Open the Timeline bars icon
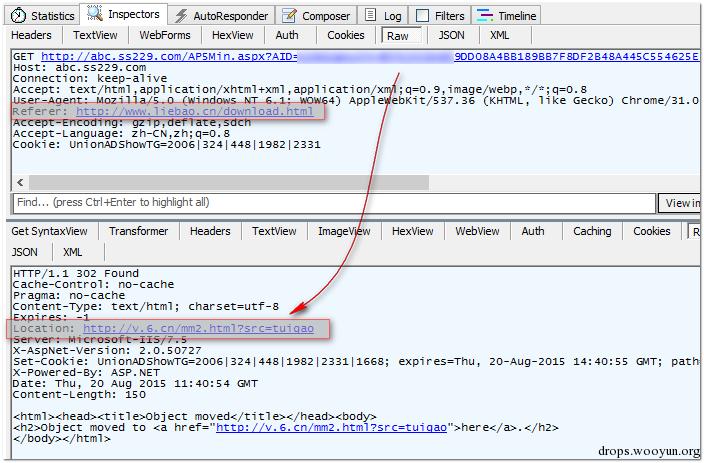This screenshot has width=704, height=463. [485, 16]
